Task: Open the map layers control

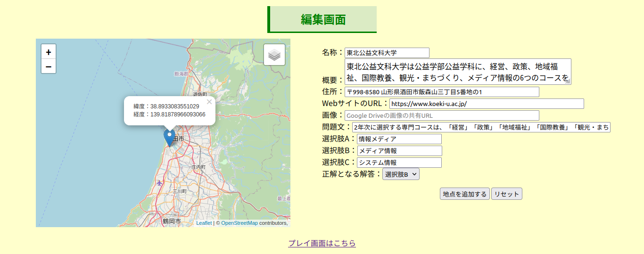Action: coord(274,55)
